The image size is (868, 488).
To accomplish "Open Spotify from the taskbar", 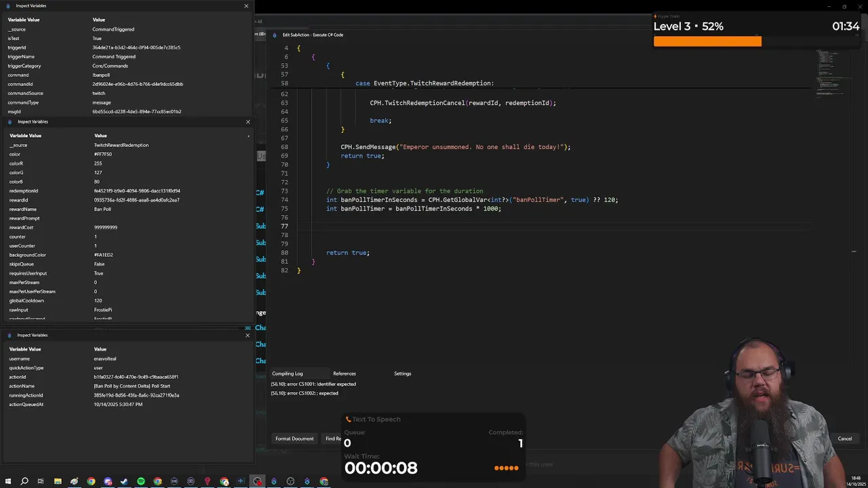I will point(141,481).
